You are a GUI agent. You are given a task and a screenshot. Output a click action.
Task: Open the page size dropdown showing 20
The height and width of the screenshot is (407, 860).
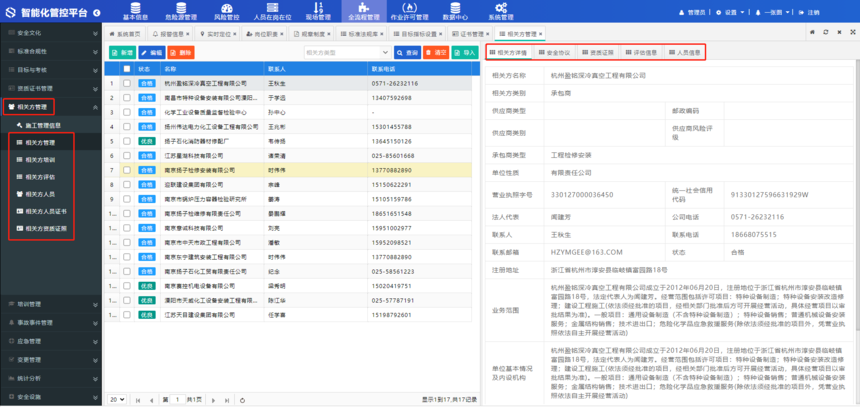click(x=118, y=398)
